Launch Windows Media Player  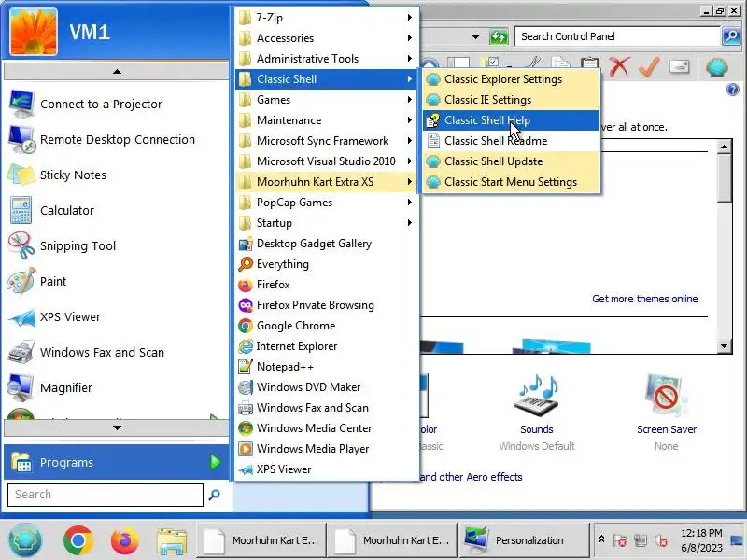(326, 448)
